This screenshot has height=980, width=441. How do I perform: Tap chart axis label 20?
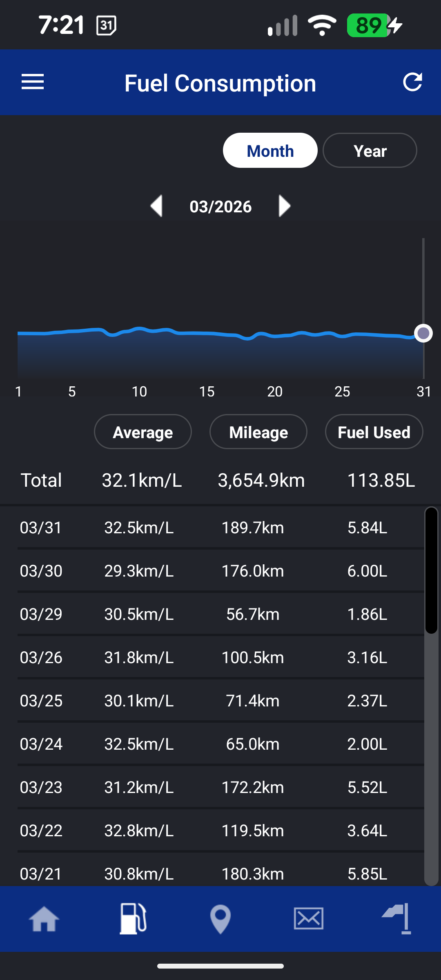pos(275,392)
